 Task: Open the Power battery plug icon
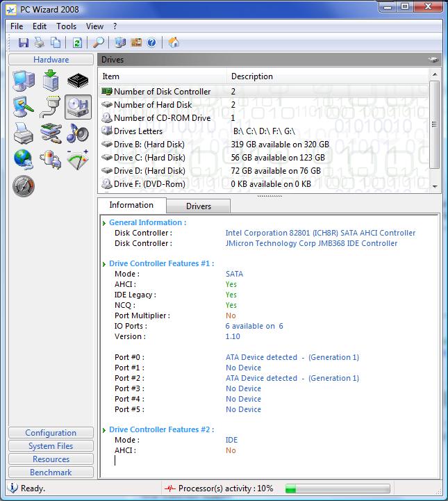(x=51, y=159)
